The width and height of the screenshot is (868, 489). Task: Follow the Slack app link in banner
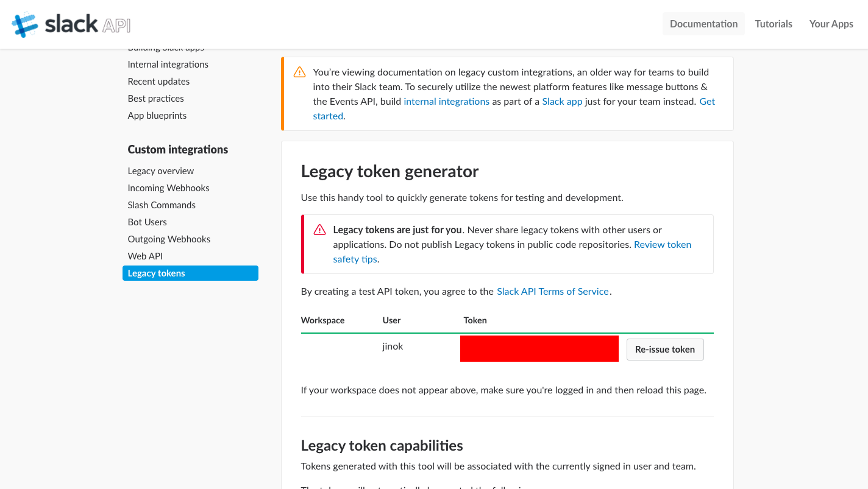click(562, 102)
